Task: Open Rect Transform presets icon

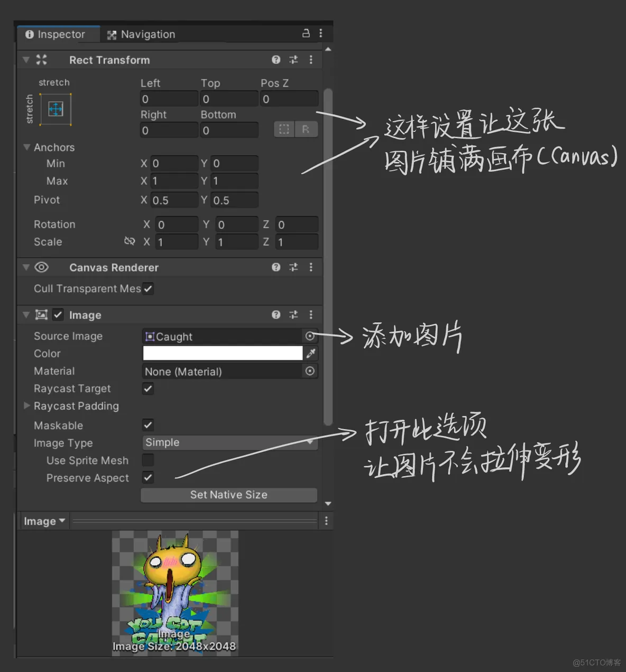Action: (x=293, y=60)
